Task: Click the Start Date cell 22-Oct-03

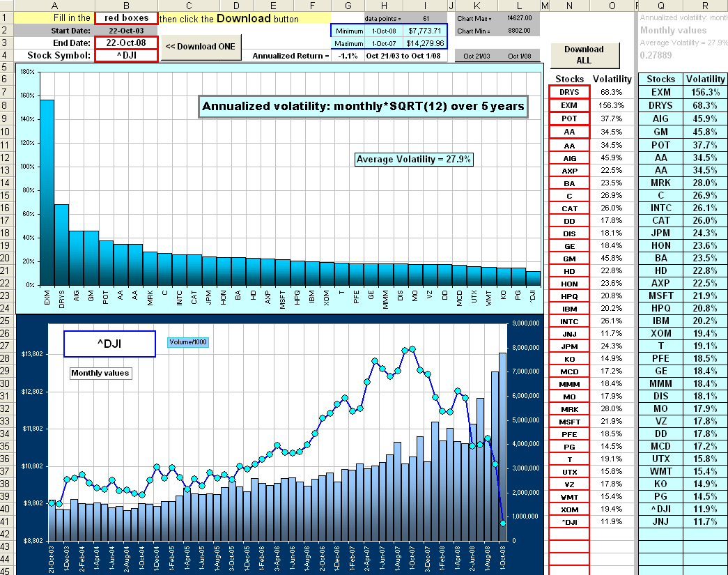Action: (126, 31)
